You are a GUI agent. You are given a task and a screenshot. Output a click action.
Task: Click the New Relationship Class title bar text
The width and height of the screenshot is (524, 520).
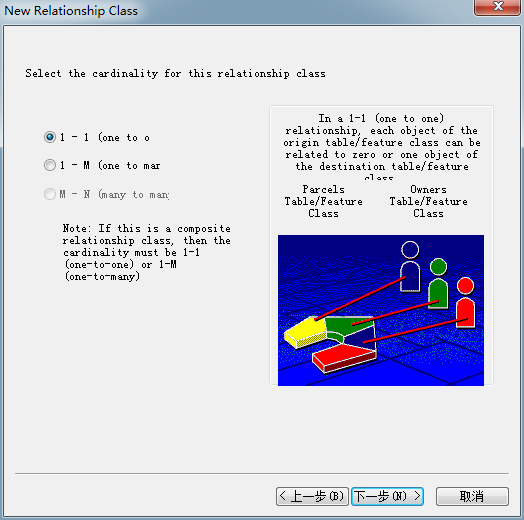(x=71, y=11)
